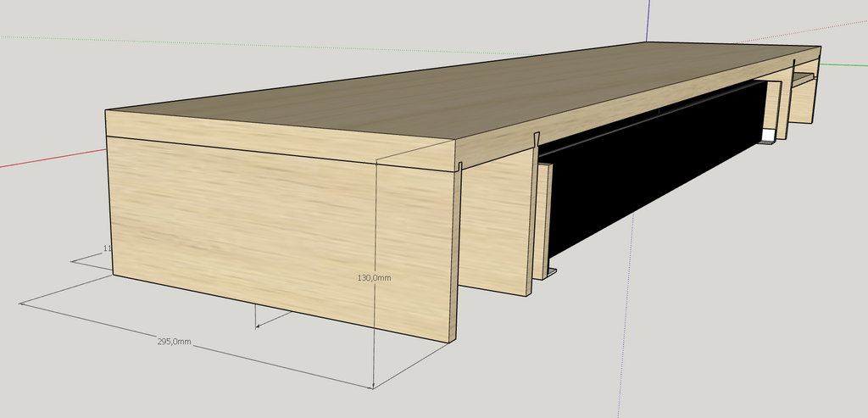Select the small dimension arrow below the front panel
Viewport: 868px width, 418px height.
[274, 320]
